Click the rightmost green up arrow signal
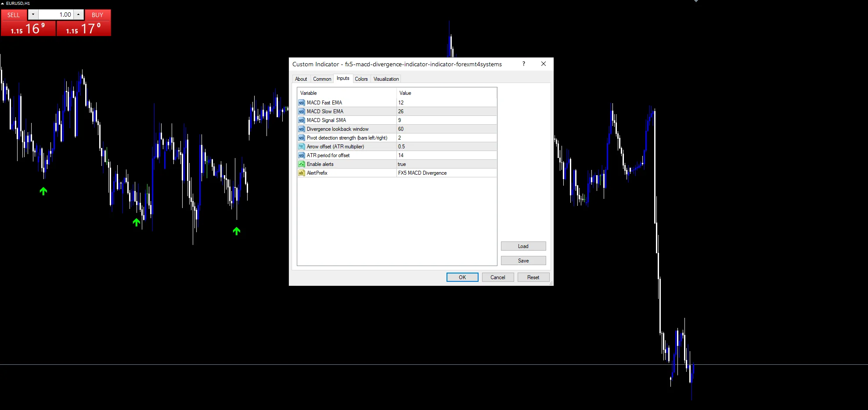Image resolution: width=868 pixels, height=410 pixels. (x=237, y=231)
